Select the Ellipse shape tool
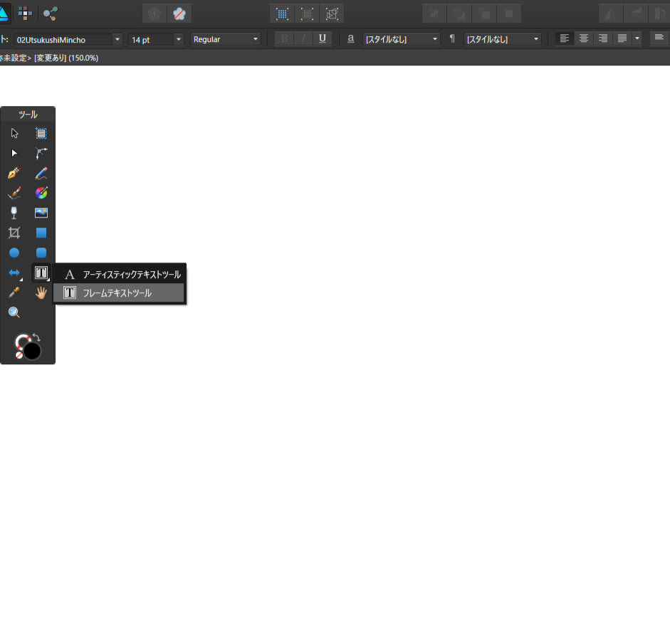The image size is (670, 644). [x=14, y=253]
